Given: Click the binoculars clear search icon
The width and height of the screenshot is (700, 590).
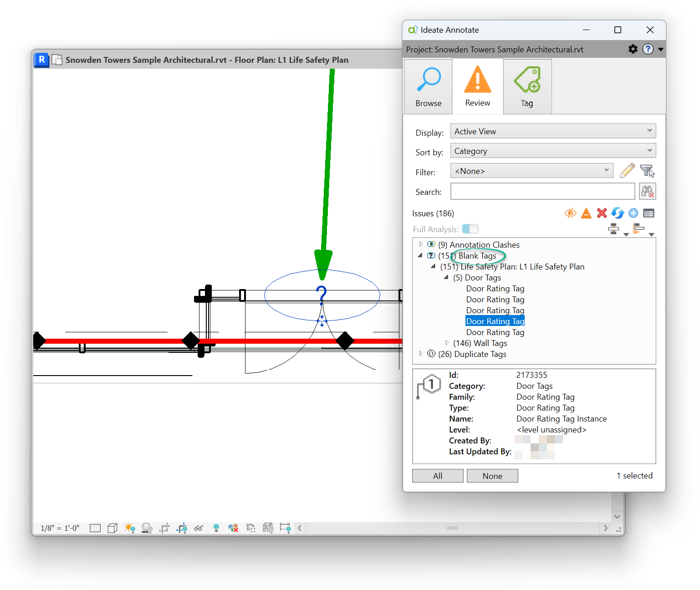Looking at the screenshot, I should pos(647,191).
